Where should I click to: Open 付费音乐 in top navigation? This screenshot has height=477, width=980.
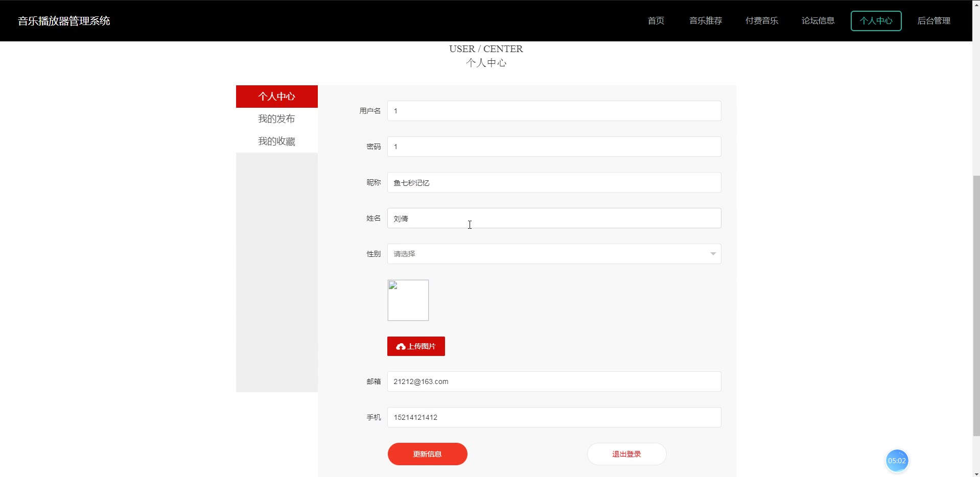tap(762, 21)
